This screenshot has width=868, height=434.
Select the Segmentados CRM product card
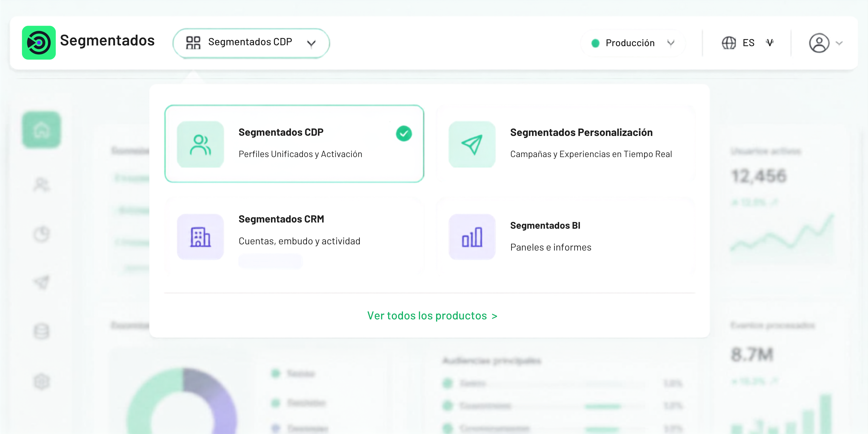(x=294, y=237)
